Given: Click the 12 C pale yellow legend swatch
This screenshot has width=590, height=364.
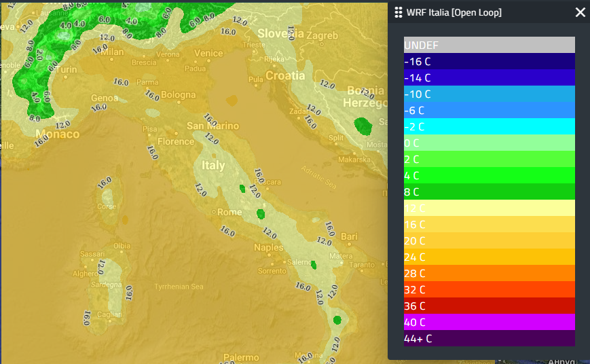Looking at the screenshot, I should 489,208.
